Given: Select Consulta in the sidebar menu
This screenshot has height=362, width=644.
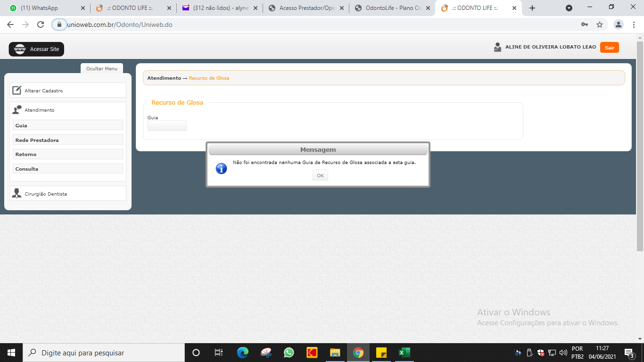Looking at the screenshot, I should (68, 169).
